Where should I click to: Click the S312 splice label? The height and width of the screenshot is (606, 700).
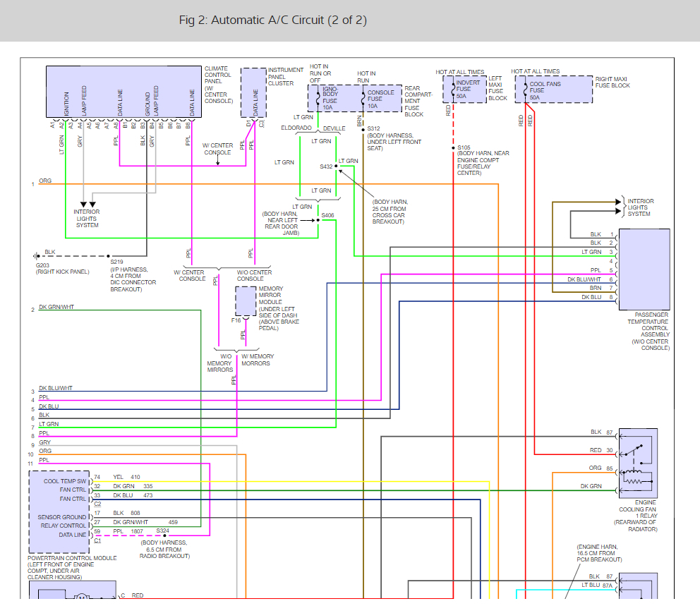[x=374, y=128]
